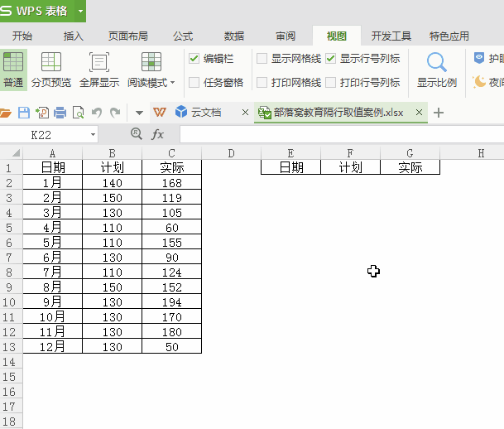Click the WPS home W icon
Viewport: 504px width, 429px height.
click(x=160, y=113)
